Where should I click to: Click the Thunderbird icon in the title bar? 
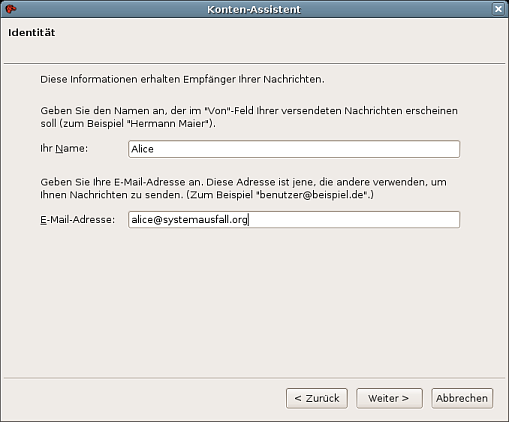click(11, 9)
